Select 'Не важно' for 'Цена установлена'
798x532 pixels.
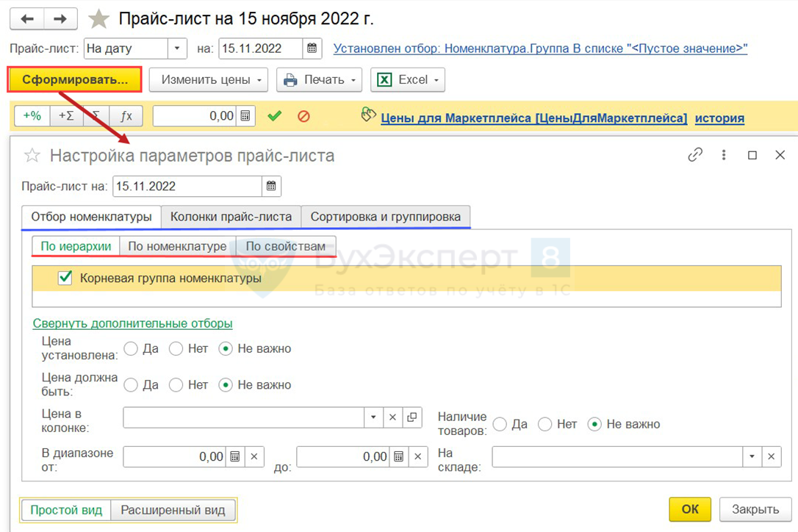pos(226,349)
